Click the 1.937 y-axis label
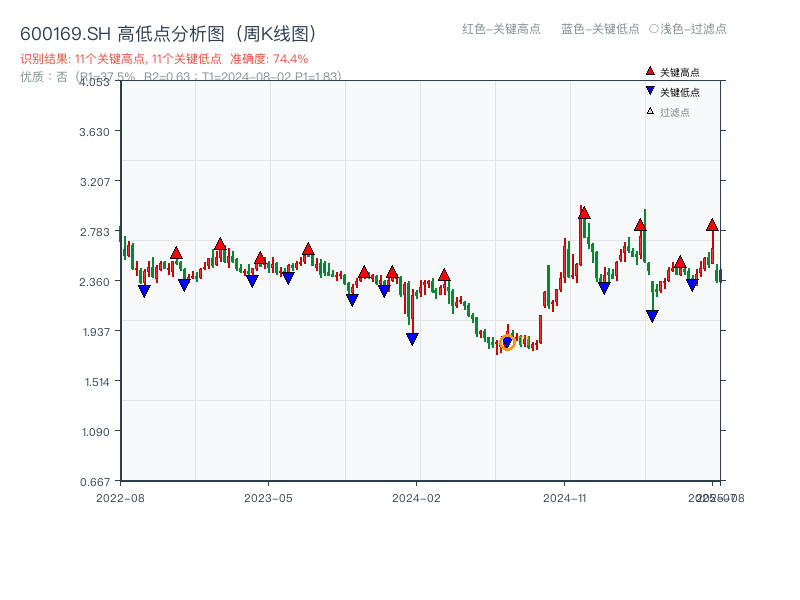Screen dimensions: 800x600 pyautogui.click(x=96, y=332)
